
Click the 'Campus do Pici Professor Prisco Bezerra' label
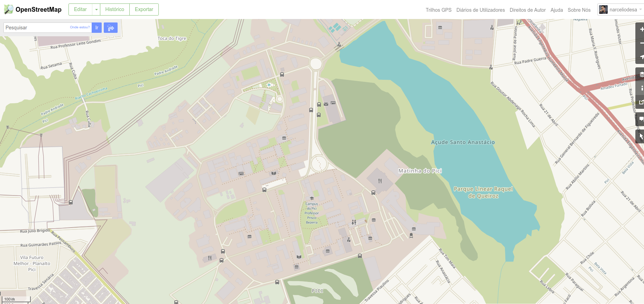(312, 213)
